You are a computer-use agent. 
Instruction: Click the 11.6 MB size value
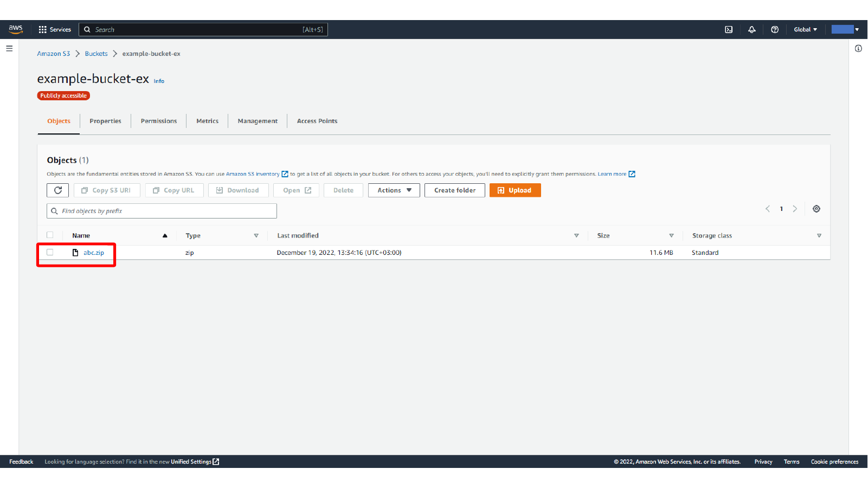[661, 253]
